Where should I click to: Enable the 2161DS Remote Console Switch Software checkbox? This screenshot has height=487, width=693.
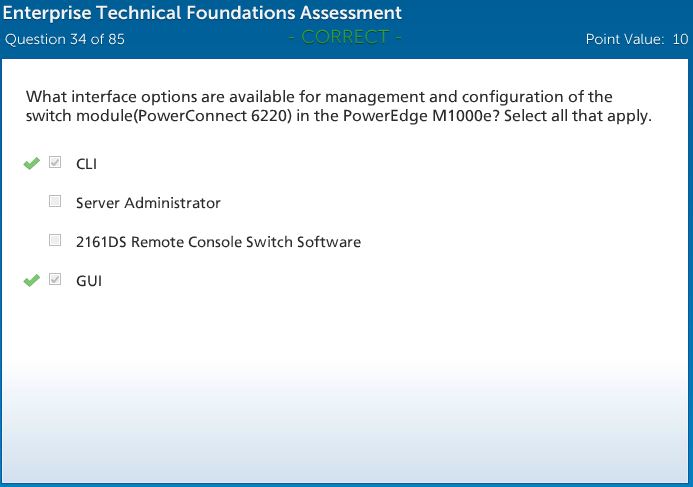click(56, 241)
